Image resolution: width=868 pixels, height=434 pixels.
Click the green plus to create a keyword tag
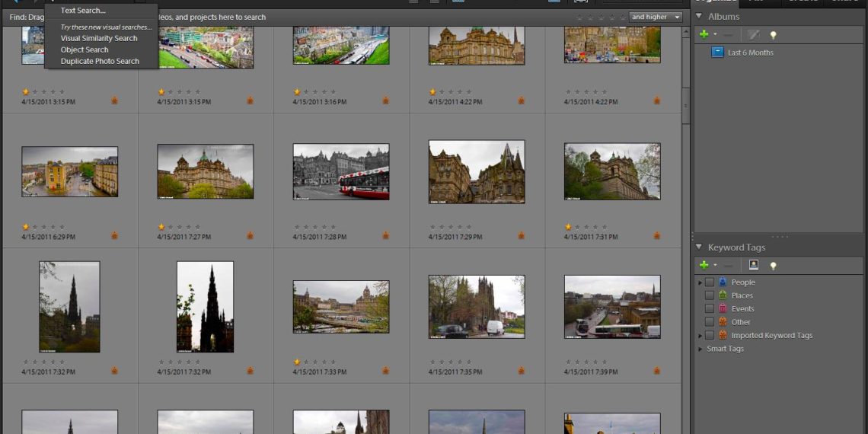point(704,265)
